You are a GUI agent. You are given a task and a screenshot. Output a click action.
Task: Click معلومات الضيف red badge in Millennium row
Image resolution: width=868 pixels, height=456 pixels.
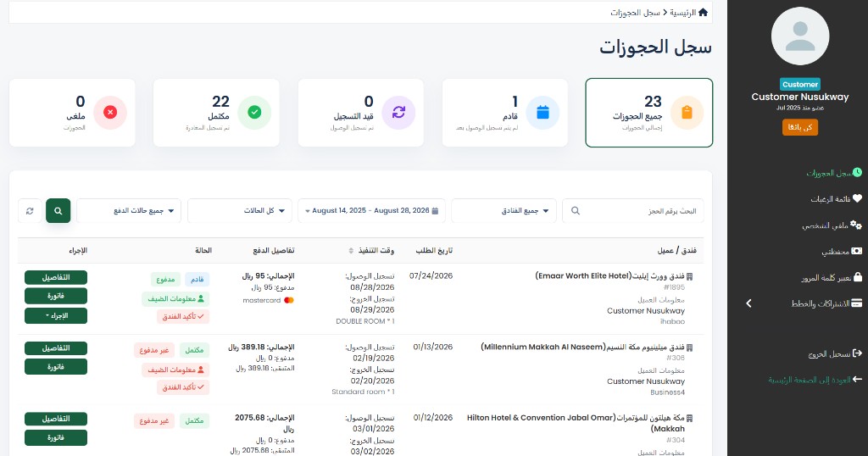[175, 370]
